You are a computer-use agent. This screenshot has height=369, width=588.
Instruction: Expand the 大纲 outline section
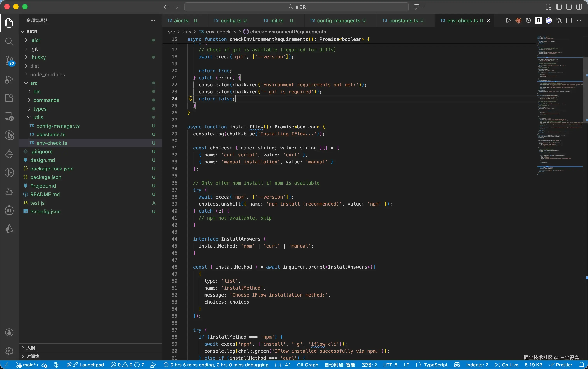31,348
